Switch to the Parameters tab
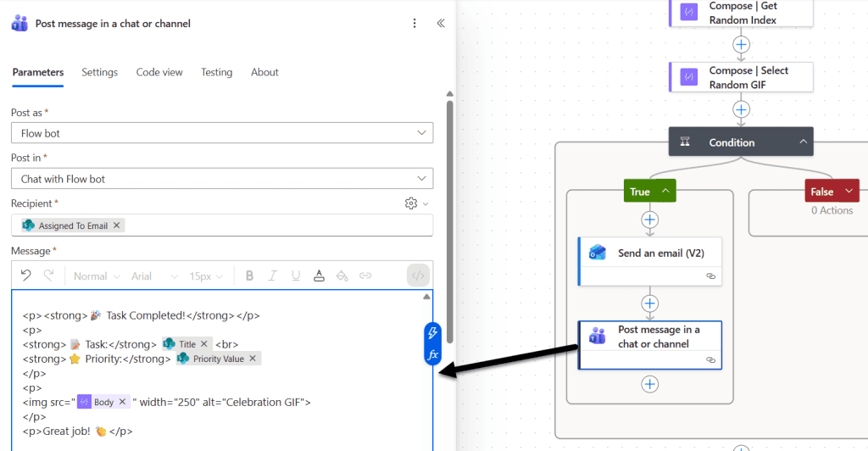868x451 pixels. click(37, 72)
